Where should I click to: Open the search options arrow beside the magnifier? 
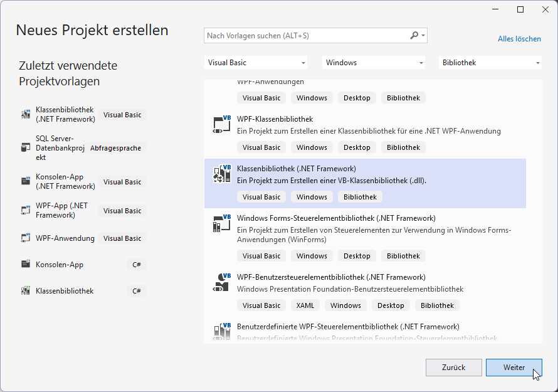422,35
